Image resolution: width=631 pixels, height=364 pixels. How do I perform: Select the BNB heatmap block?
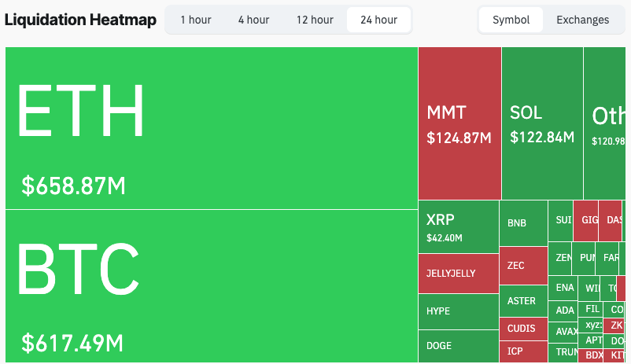click(x=522, y=223)
